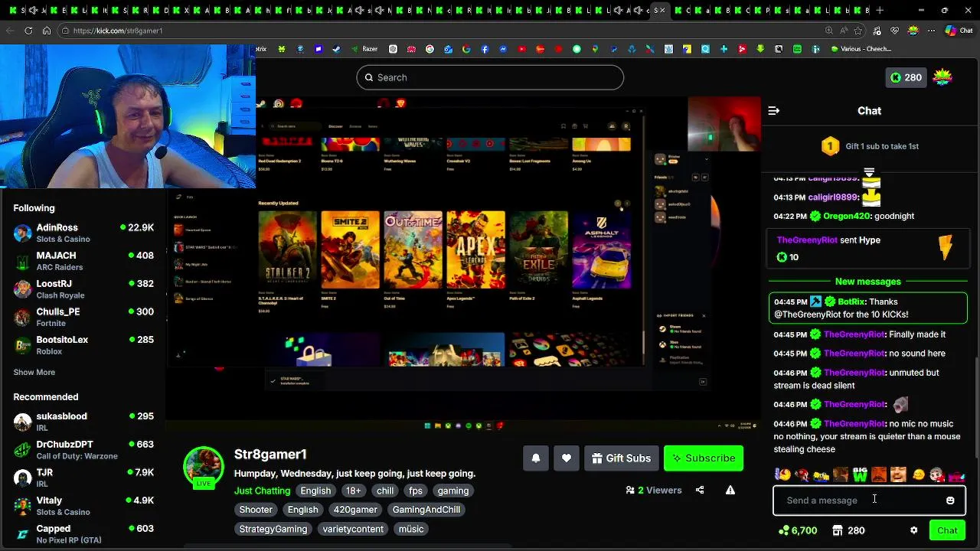Click the Just Chatting category link
Image resolution: width=980 pixels, height=551 pixels.
pyautogui.click(x=262, y=491)
